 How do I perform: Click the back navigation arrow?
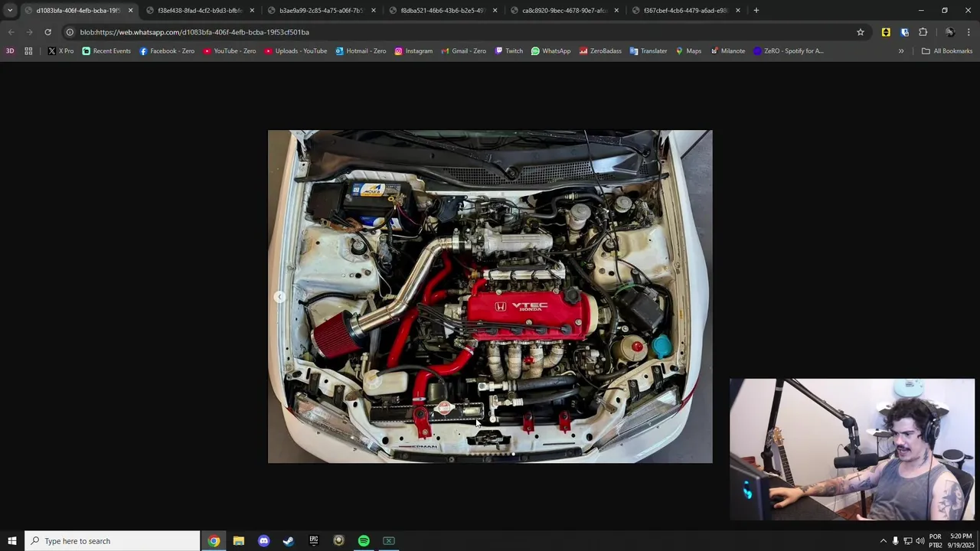click(x=11, y=32)
